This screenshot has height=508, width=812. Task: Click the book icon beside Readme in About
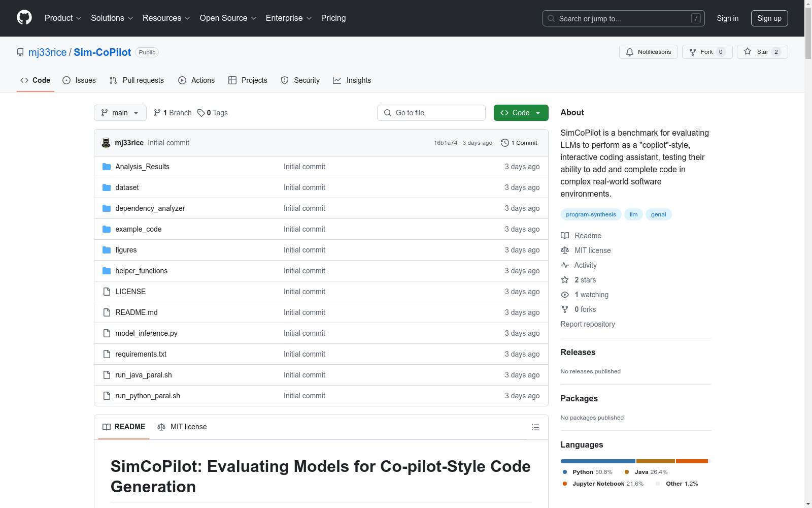tap(565, 236)
